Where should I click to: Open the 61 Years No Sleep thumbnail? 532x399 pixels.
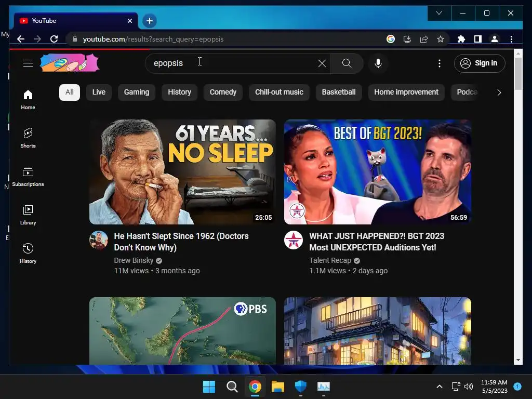click(x=182, y=171)
